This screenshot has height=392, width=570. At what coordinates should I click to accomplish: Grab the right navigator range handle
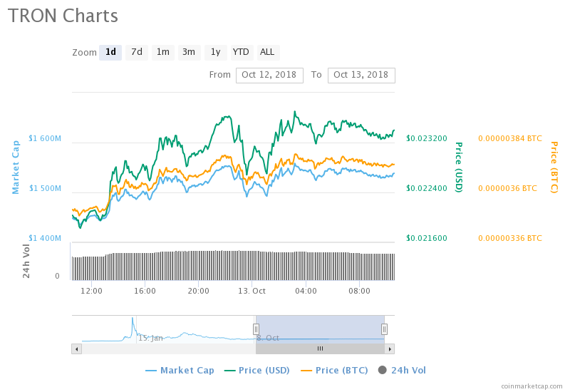point(384,329)
